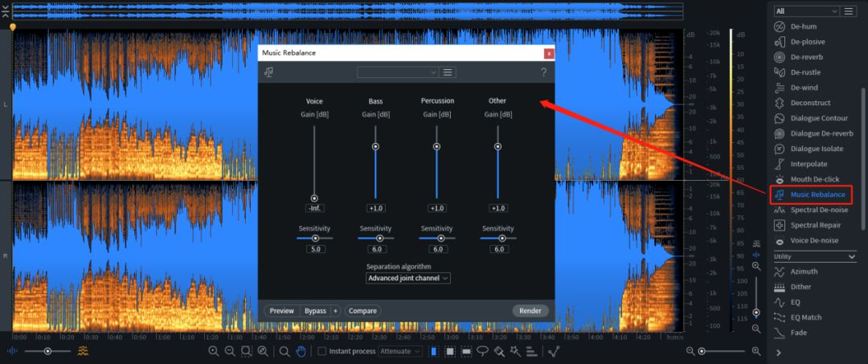Open the All module filter dropdown
868x364 pixels.
point(807,11)
